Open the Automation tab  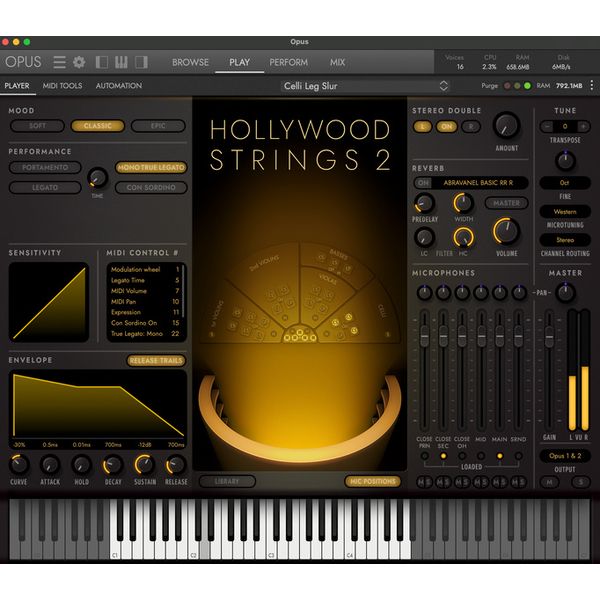pos(119,86)
